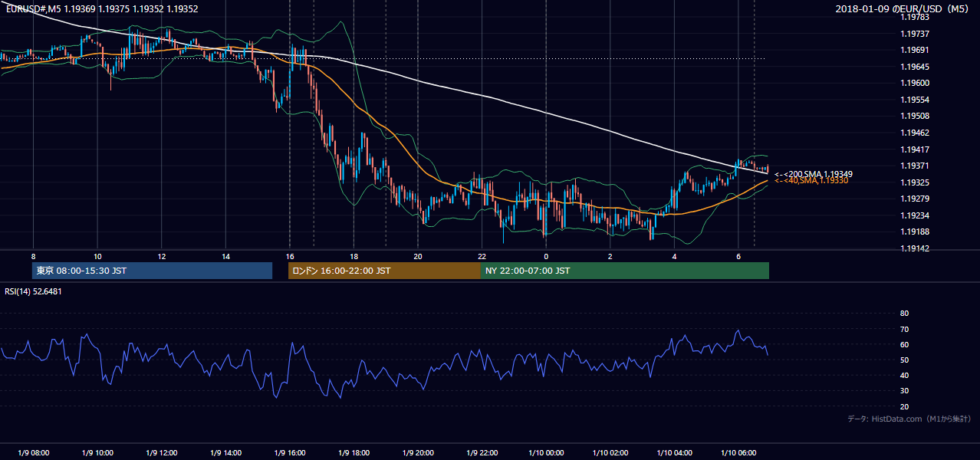
Task: Click price level 1.19417 on the axis
Action: point(915,149)
